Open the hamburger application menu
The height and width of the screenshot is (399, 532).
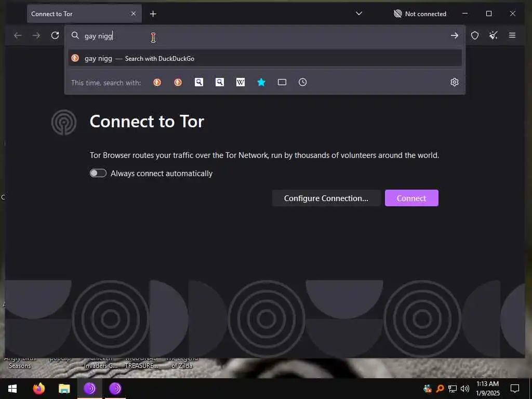(x=512, y=35)
